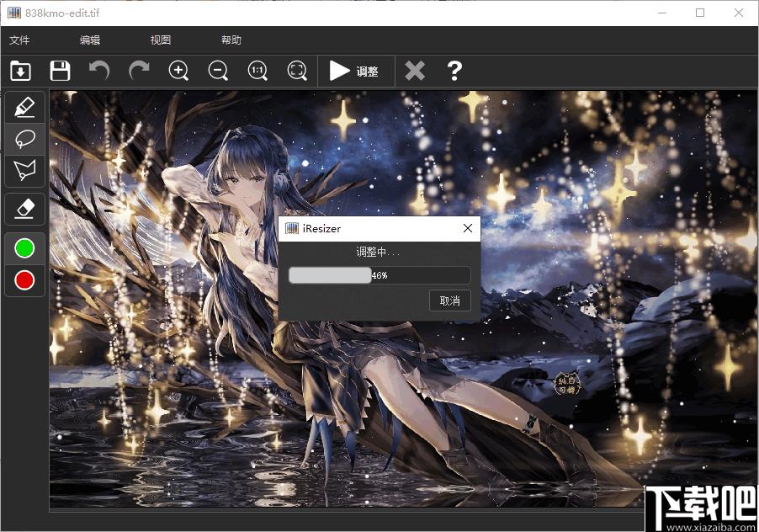
Task: Open the 编辑 menu
Action: pyautogui.click(x=90, y=40)
